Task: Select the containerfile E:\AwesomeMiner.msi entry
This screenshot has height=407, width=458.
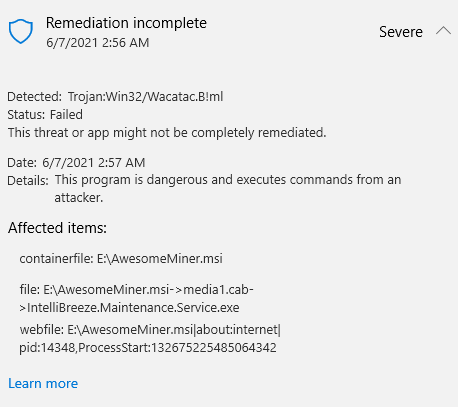Action: point(121,259)
